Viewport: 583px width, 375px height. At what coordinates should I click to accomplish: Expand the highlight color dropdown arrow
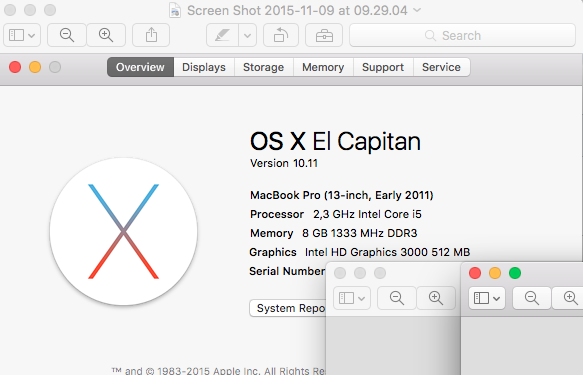click(x=248, y=35)
